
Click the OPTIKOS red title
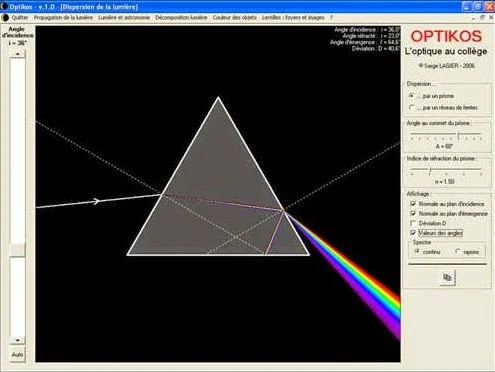(x=446, y=36)
